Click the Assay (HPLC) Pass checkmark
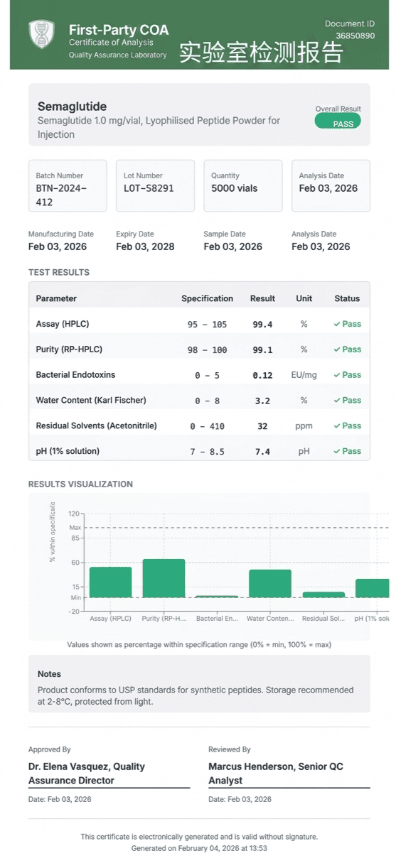This screenshot has height=868, width=401. (x=337, y=324)
